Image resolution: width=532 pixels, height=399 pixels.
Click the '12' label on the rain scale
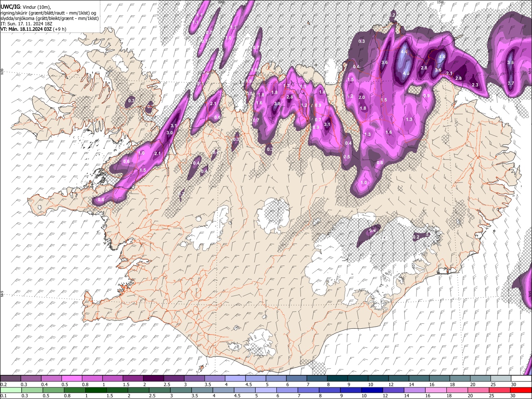[x=386, y=396]
